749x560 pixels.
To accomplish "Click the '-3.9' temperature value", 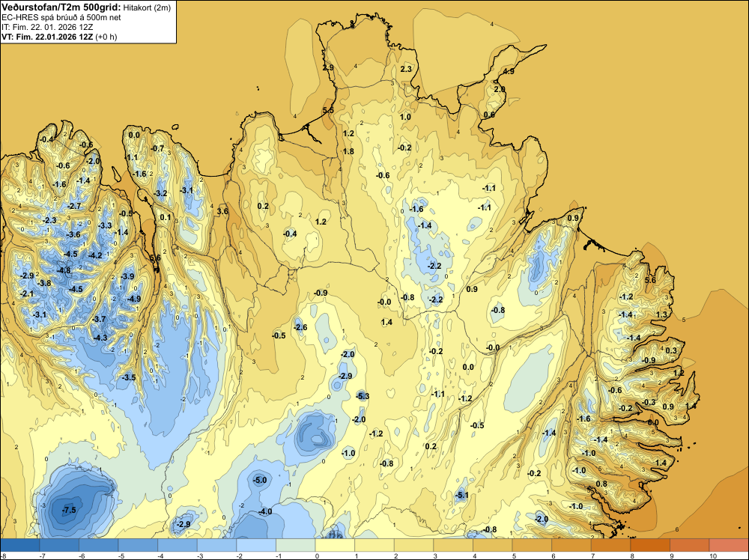I will coord(127,276).
